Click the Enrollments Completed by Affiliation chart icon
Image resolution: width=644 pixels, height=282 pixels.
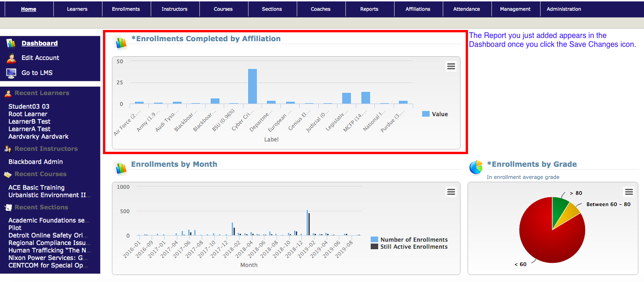(x=121, y=43)
